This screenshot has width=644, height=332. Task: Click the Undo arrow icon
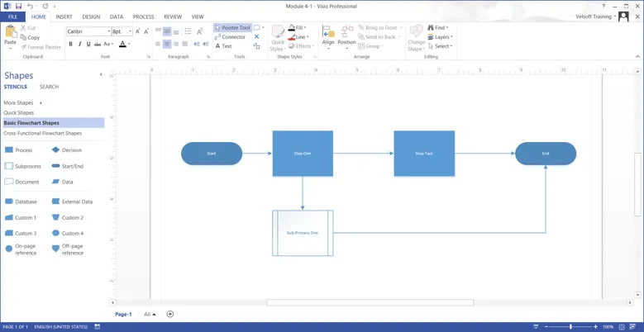30,6
